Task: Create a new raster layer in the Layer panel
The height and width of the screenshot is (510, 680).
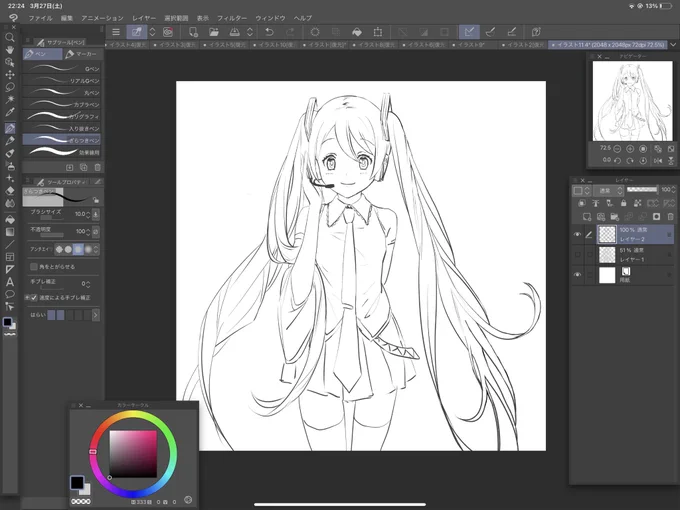Action: 587,216
